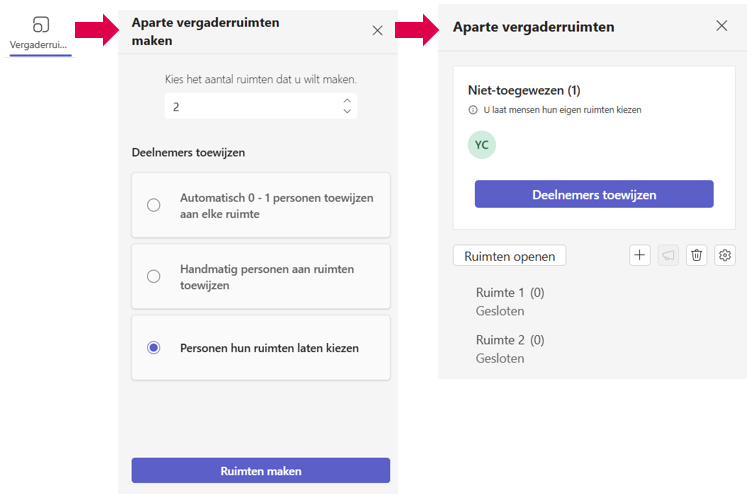Click the Ruimten maken button
752x498 pixels.
click(x=261, y=470)
